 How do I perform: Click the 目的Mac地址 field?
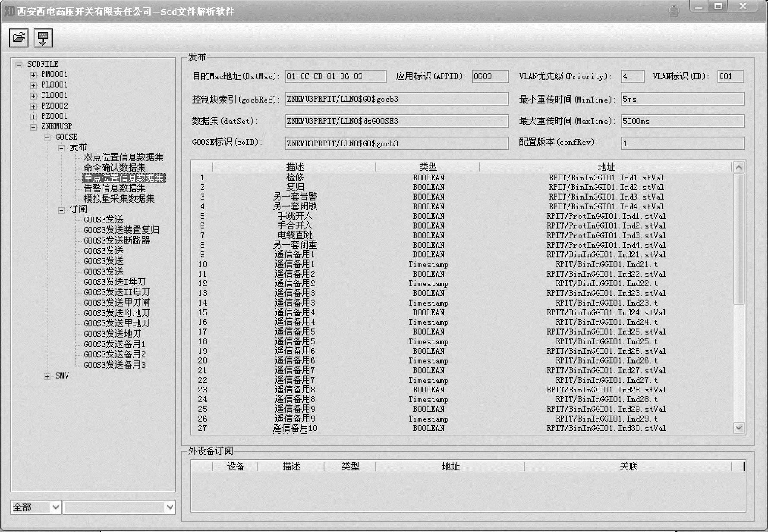[x=336, y=77]
